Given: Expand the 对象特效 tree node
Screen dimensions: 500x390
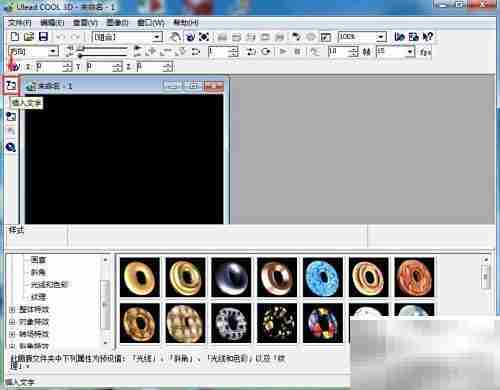Looking at the screenshot, I should point(12,322).
